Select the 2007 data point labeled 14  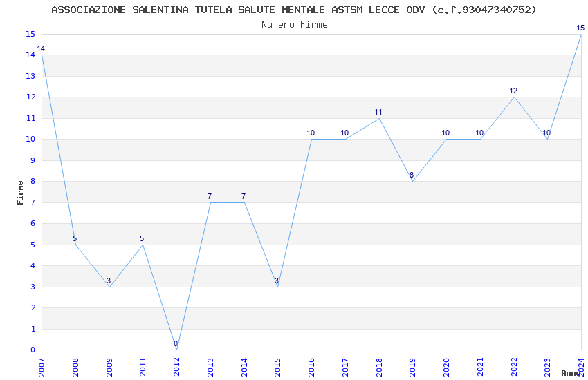(42, 55)
